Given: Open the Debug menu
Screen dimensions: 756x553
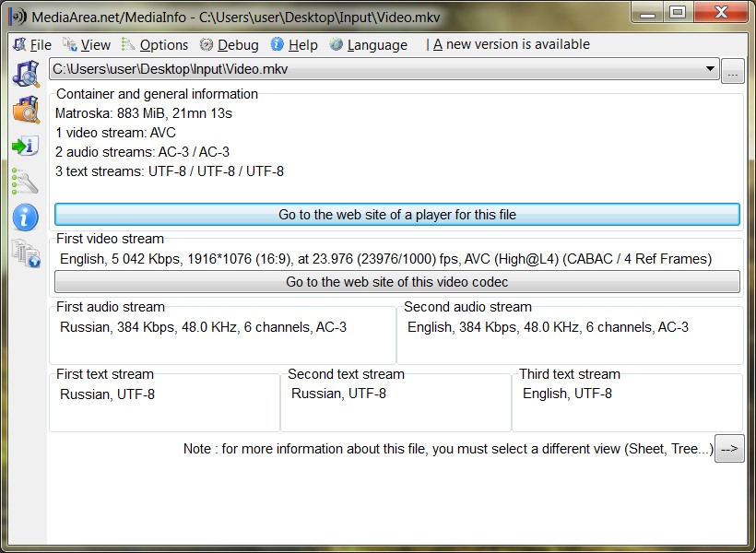Looking at the screenshot, I should tap(230, 45).
